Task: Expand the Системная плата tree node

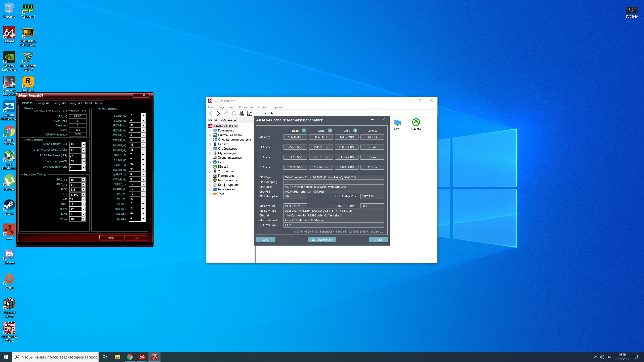Action: coord(210,135)
